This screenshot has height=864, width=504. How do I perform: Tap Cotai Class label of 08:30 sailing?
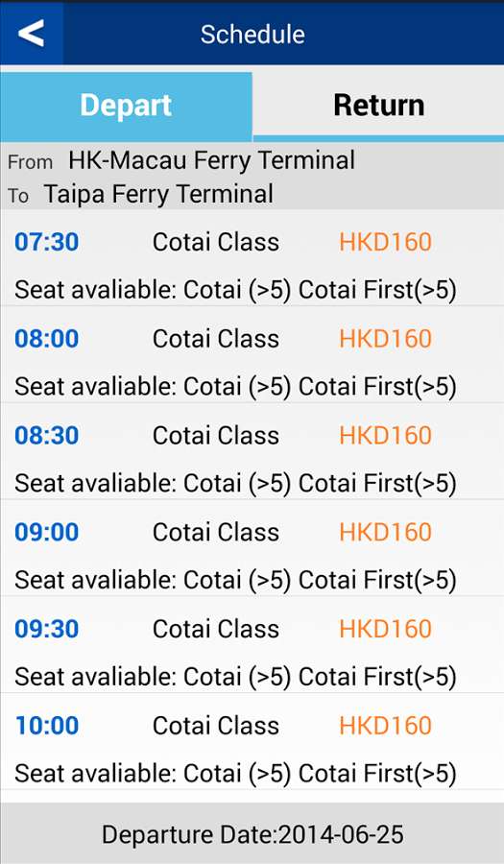(x=216, y=435)
